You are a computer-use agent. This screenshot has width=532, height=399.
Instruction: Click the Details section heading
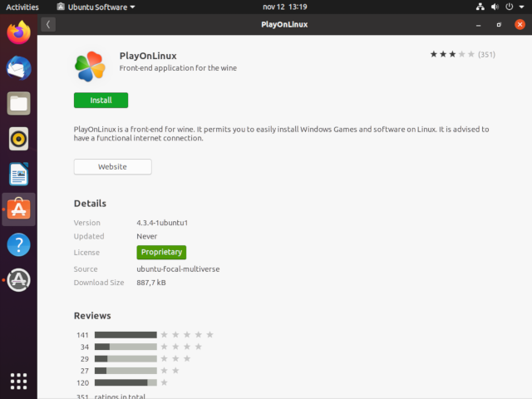[x=90, y=203]
